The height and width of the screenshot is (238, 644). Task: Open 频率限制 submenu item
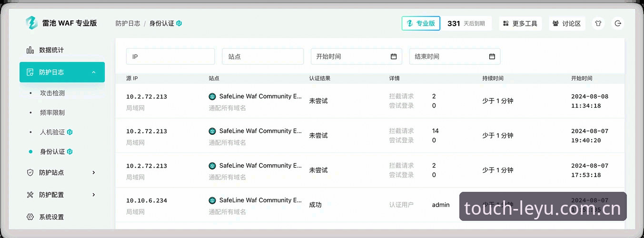52,113
